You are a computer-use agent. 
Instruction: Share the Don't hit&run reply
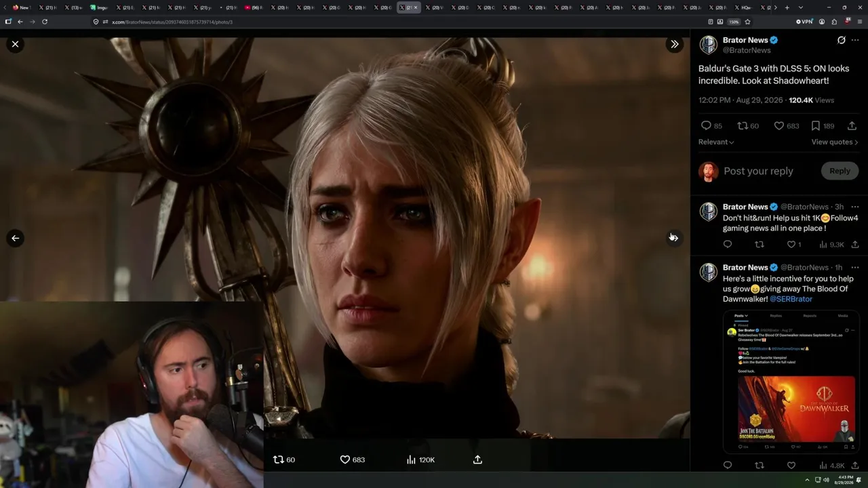point(855,245)
